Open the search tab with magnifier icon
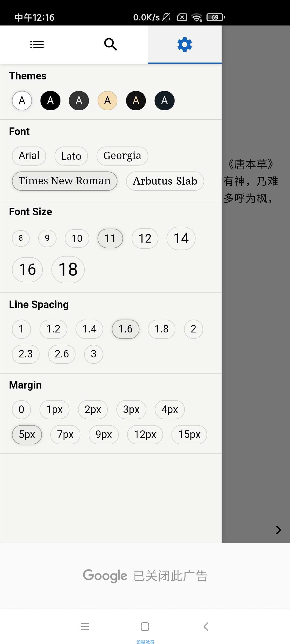 (111, 45)
